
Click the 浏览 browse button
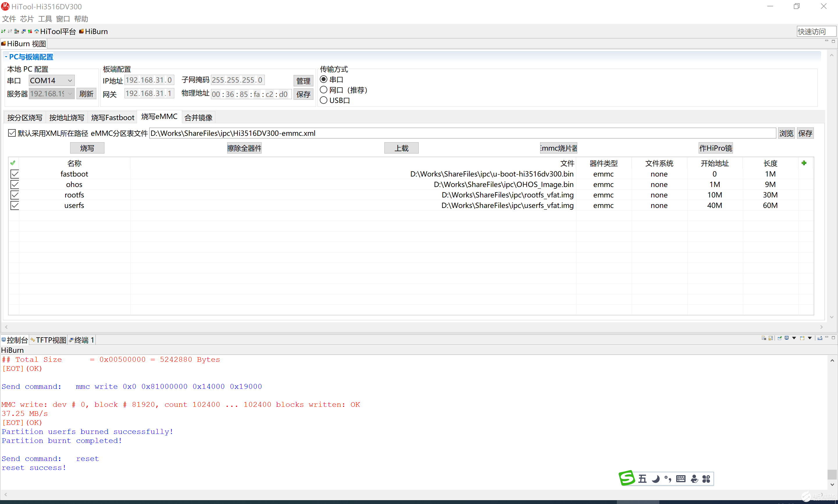[x=786, y=133]
